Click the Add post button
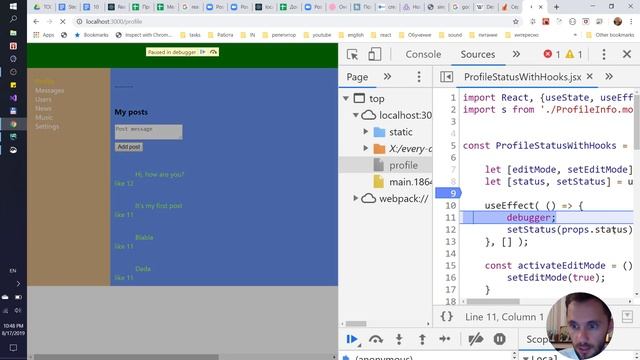The width and height of the screenshot is (640, 360). (129, 147)
